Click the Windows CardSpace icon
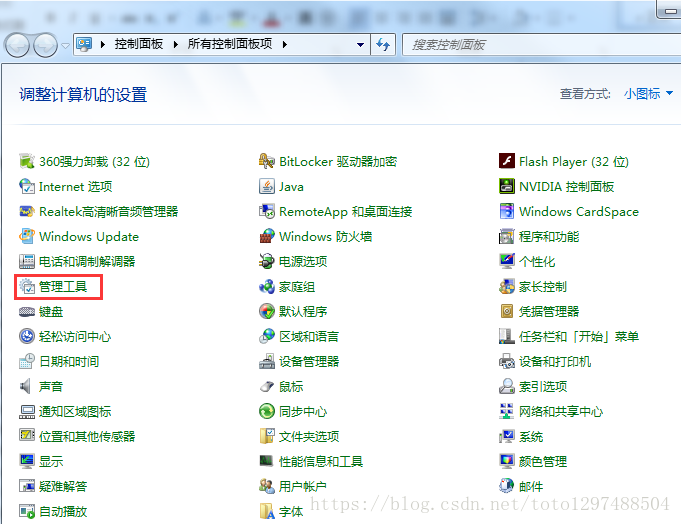Viewport: 681px width, 524px height. [x=506, y=211]
